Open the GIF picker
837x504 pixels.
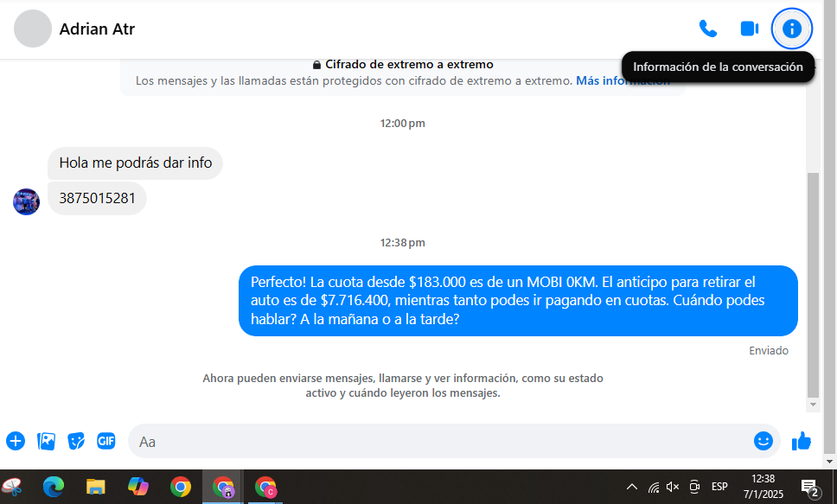106,441
